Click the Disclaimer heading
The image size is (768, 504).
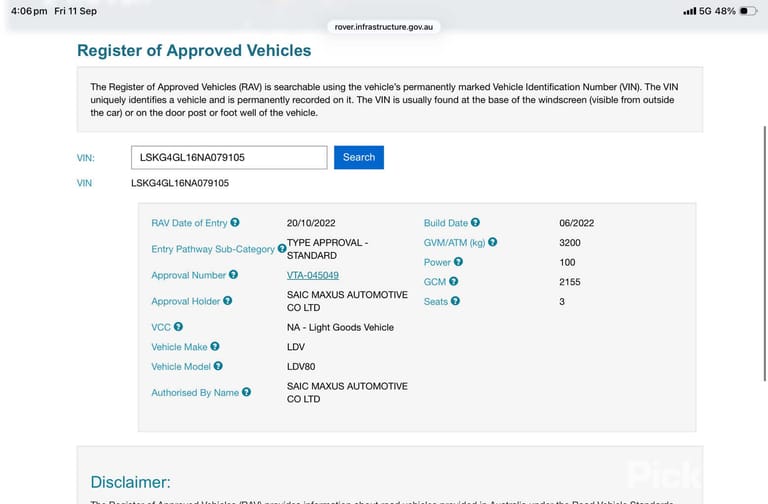(130, 482)
